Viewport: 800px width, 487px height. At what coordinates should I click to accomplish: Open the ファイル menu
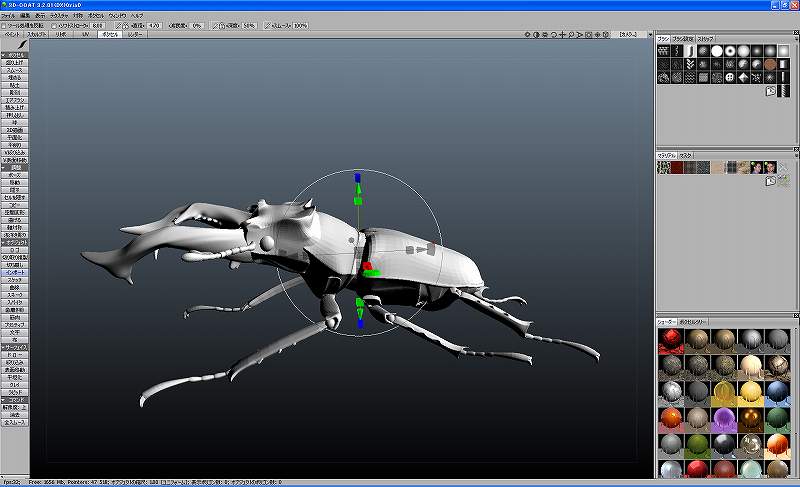coord(8,16)
